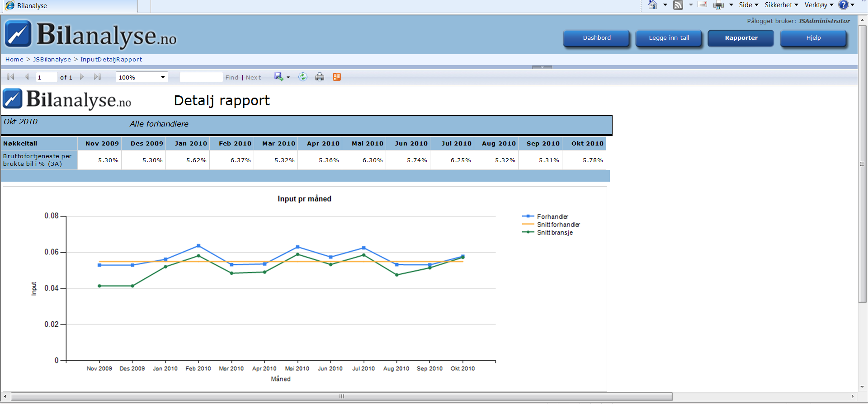Click the 5.78% value cell

point(584,160)
